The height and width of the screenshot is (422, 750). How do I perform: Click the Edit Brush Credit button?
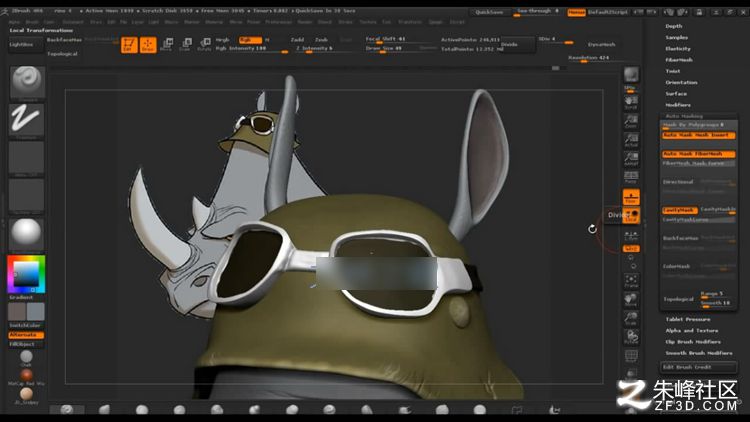coord(698,367)
